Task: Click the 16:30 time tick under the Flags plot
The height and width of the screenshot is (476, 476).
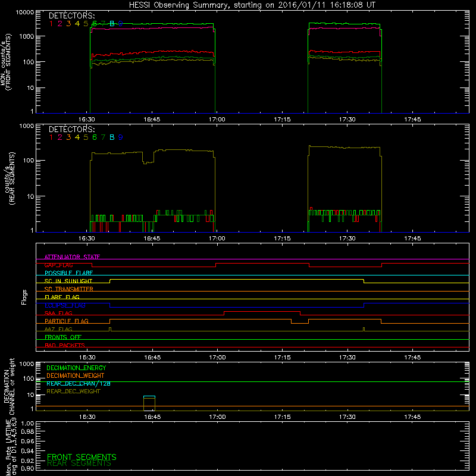Action: [x=87, y=358]
